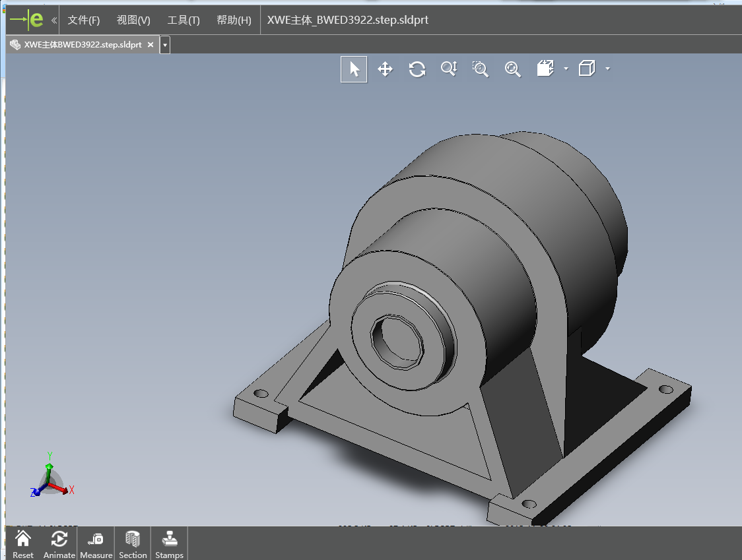Open the 视图(V) menu

pos(133,20)
